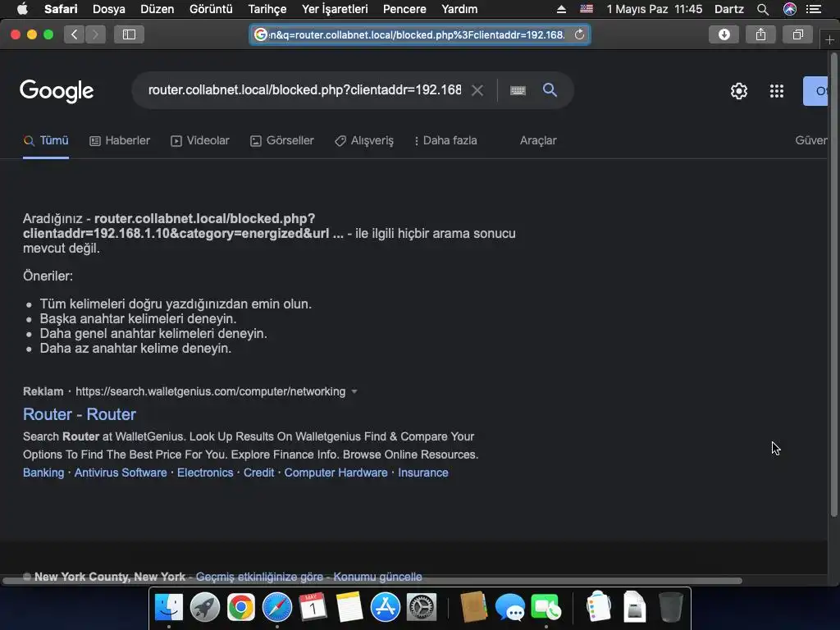Screen dimensions: 840x630
Task: Open Notification Center list icon
Action: coord(814,9)
